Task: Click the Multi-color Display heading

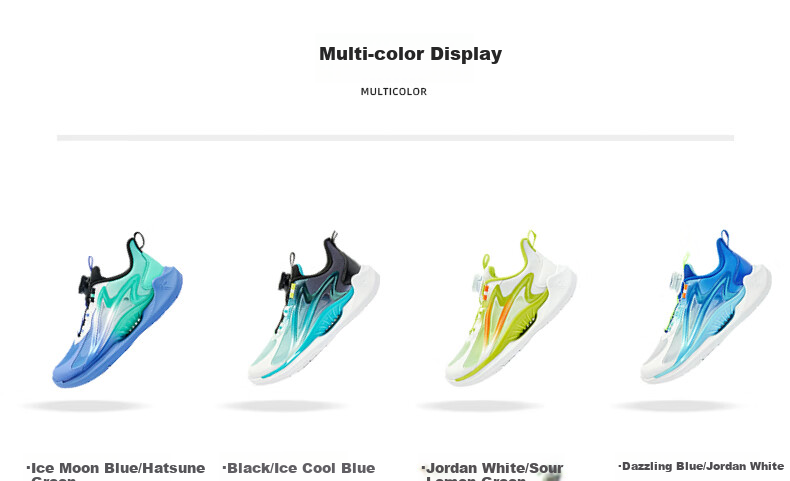Action: tap(410, 54)
